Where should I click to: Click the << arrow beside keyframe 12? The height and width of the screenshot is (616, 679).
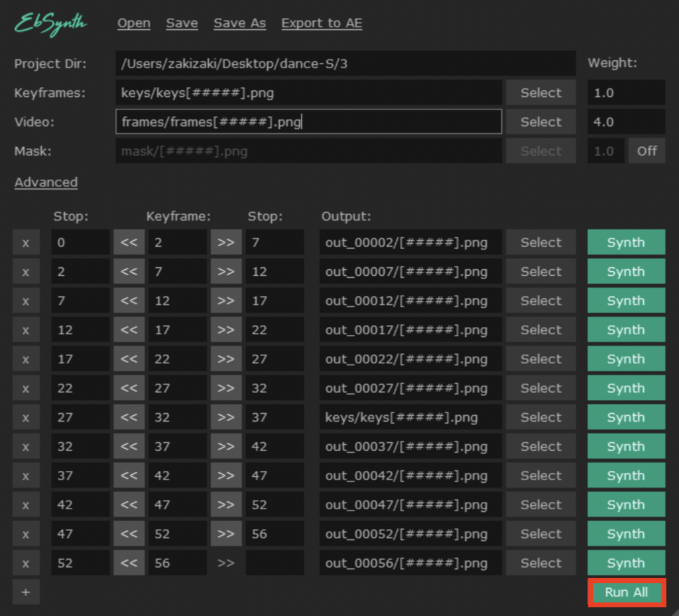pos(129,301)
